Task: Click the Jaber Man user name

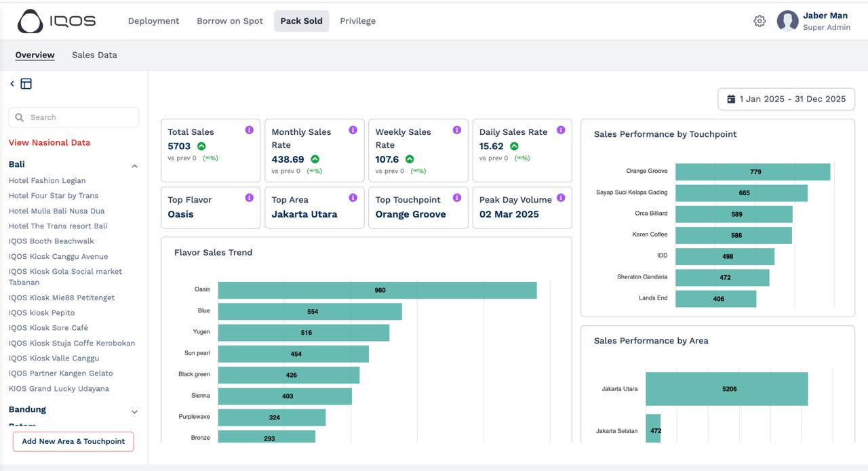Action: click(x=825, y=16)
